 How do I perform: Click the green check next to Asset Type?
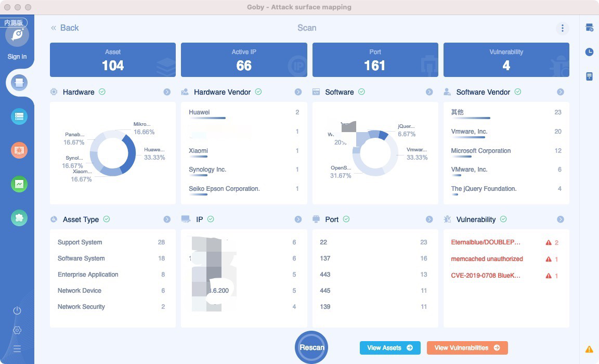(x=107, y=219)
